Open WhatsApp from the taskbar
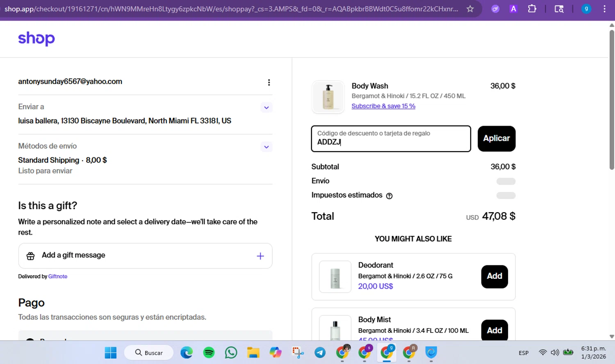The image size is (615, 364). click(231, 353)
